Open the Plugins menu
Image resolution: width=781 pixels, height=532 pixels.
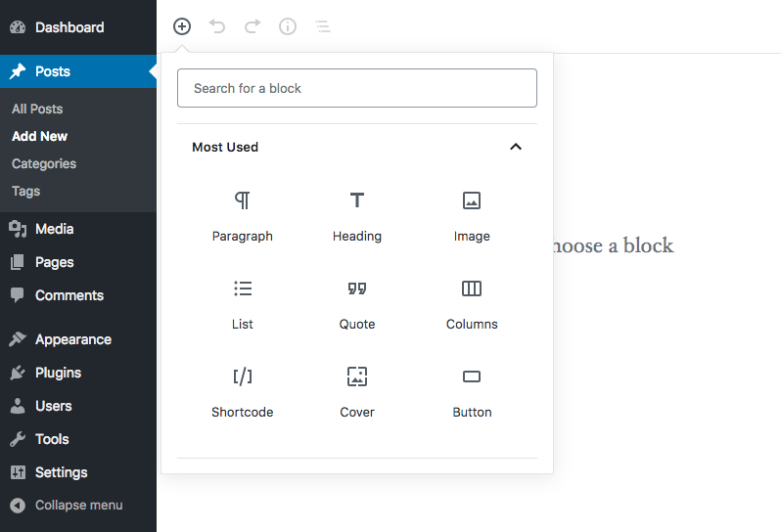78,373
